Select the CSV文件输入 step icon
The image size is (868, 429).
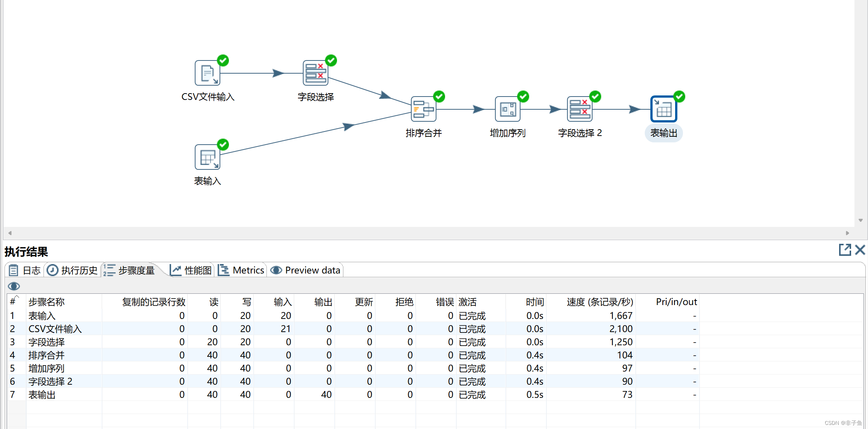coord(207,73)
